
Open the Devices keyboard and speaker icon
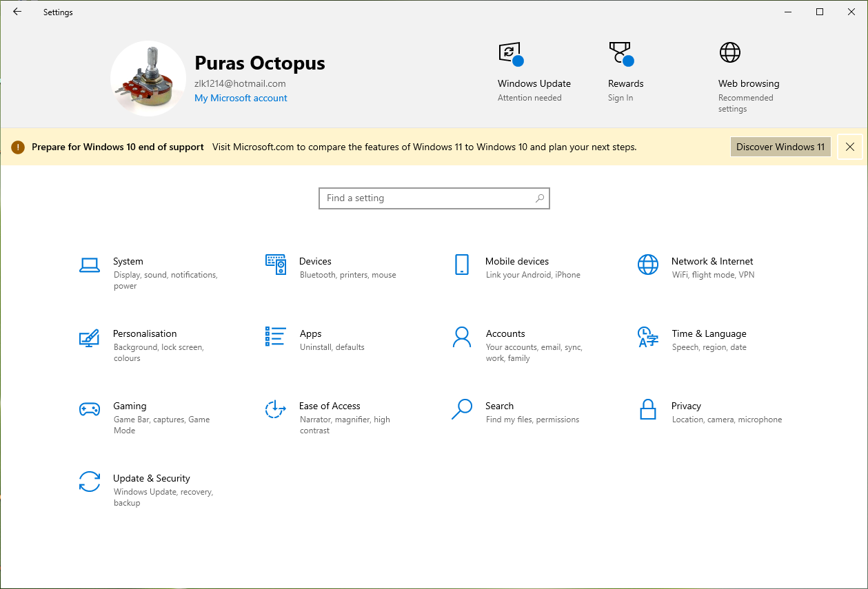pyautogui.click(x=276, y=265)
